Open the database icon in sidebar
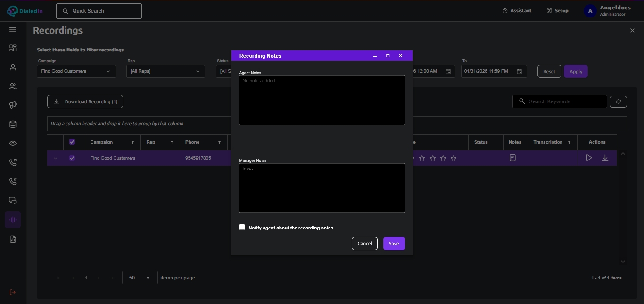This screenshot has width=644, height=304. click(13, 125)
